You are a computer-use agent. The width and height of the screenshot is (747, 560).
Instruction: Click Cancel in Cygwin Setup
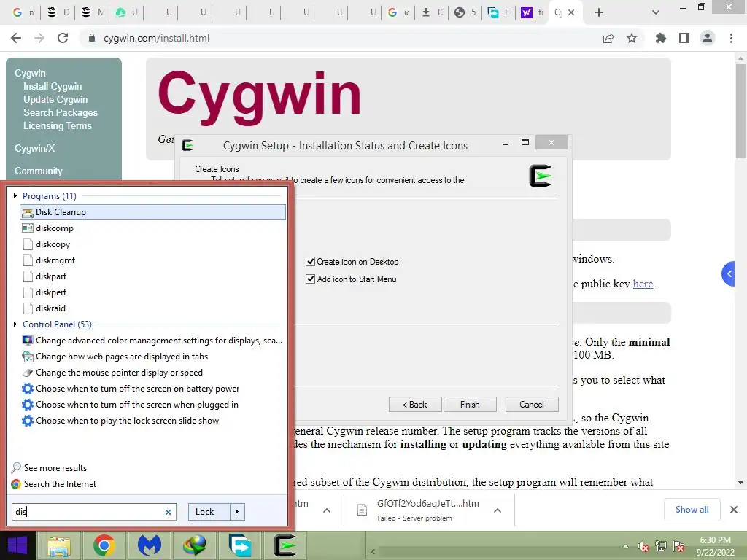pyautogui.click(x=532, y=404)
